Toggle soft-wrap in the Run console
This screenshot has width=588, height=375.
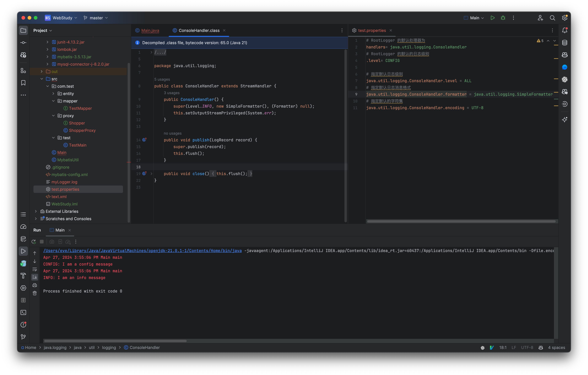(x=35, y=269)
